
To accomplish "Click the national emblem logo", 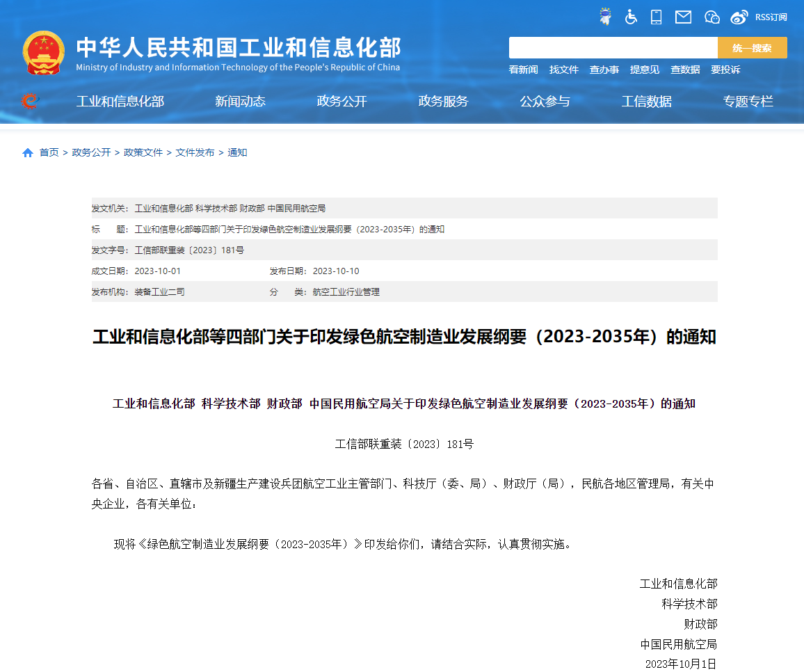I will click(44, 53).
